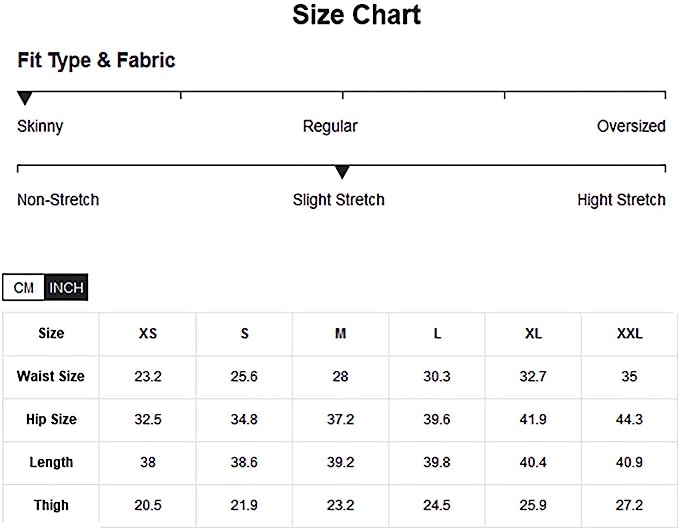Click the Hight Stretch fabric label
Screen dimensions: 679x529
click(621, 200)
